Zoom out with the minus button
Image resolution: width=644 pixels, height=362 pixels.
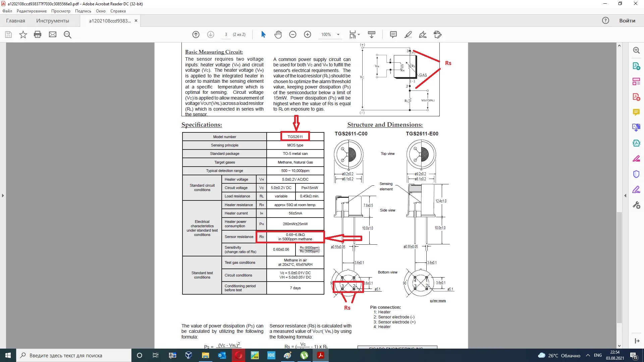pos(292,35)
